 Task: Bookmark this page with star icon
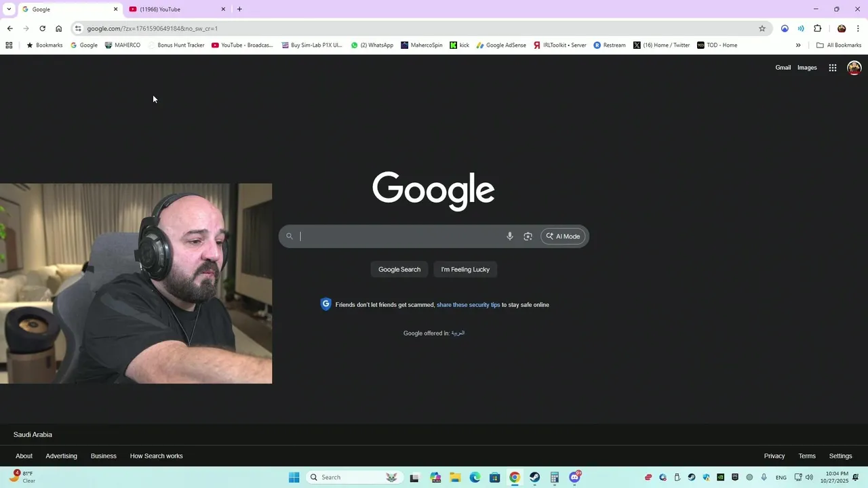coord(762,28)
